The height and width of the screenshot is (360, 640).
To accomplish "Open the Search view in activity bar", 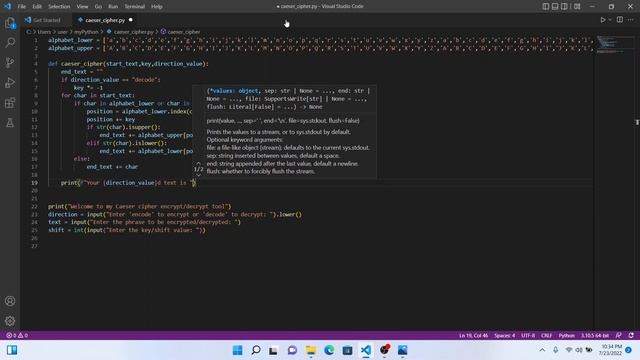I will [x=10, y=42].
